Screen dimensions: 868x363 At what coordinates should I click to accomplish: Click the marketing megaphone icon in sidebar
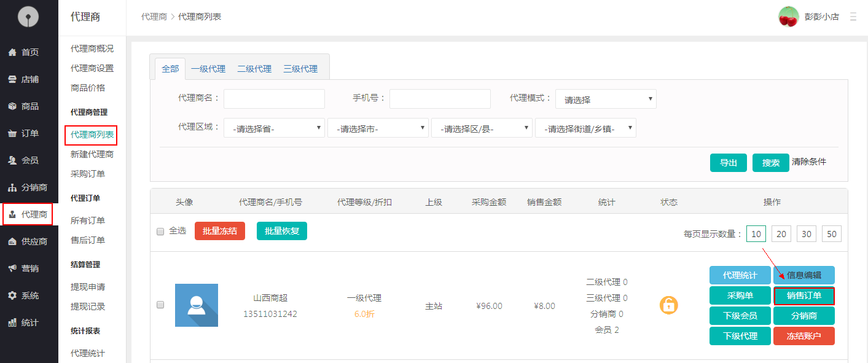coord(12,268)
